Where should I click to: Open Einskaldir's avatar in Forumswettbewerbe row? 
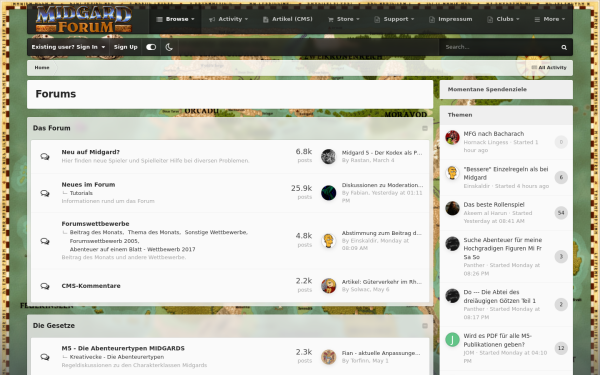[328, 241]
